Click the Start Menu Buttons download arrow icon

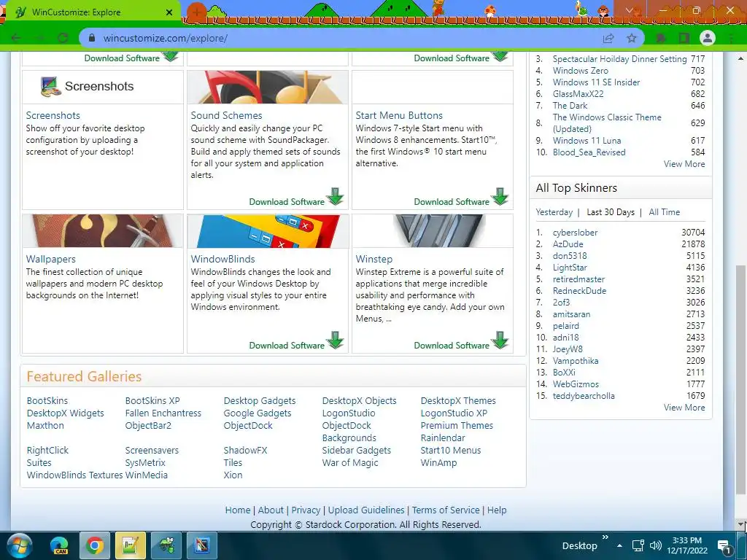coord(500,196)
